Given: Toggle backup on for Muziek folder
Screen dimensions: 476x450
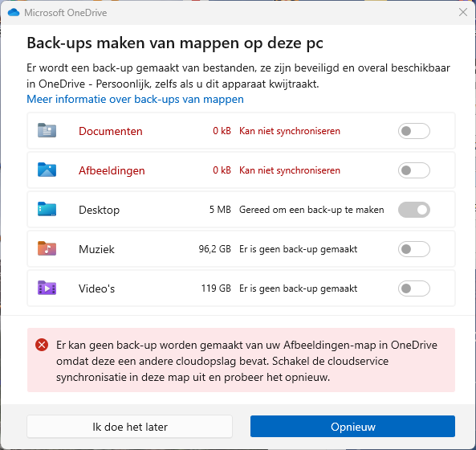Looking at the screenshot, I should (x=413, y=249).
